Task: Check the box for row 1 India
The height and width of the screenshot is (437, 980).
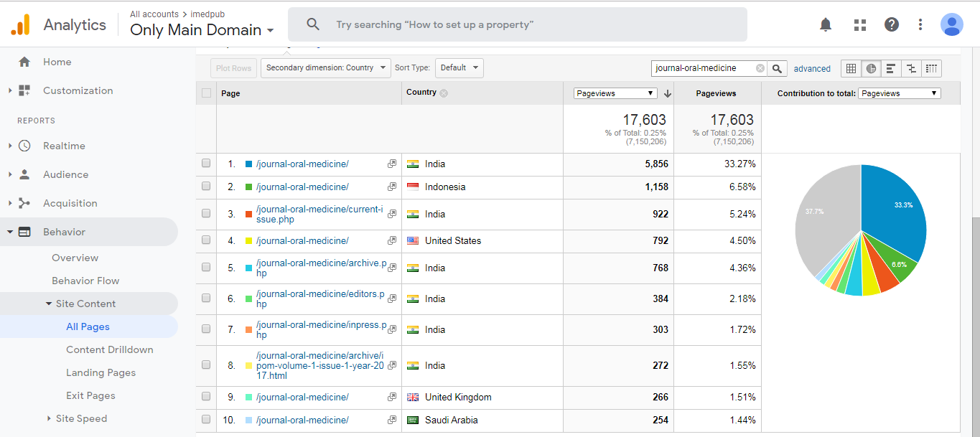Action: click(x=206, y=164)
